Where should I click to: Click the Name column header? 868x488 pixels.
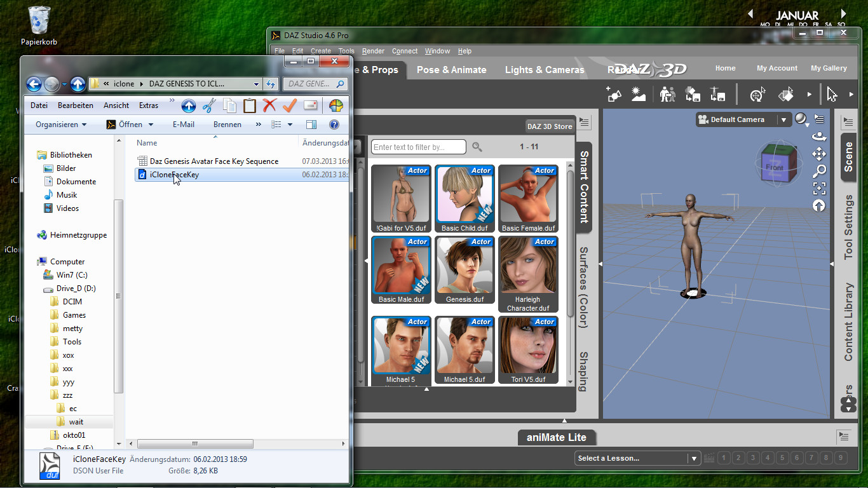(x=147, y=143)
